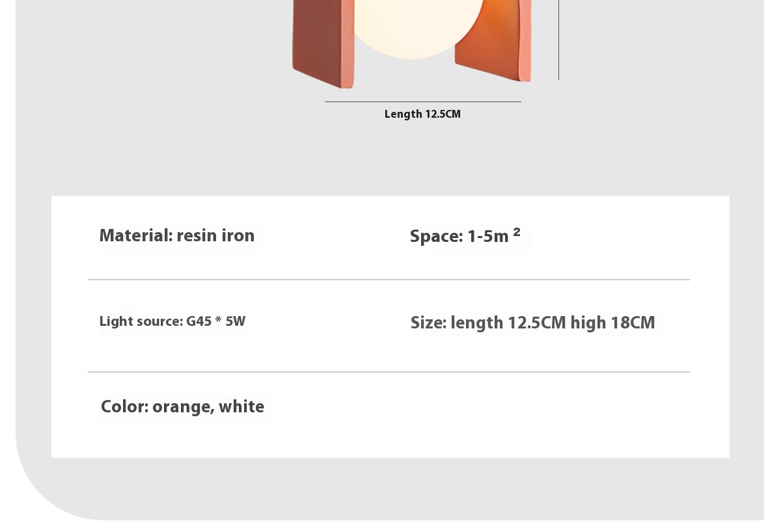Click the words "resin iron"
This screenshot has height=532, width=781.
pyautogui.click(x=215, y=236)
